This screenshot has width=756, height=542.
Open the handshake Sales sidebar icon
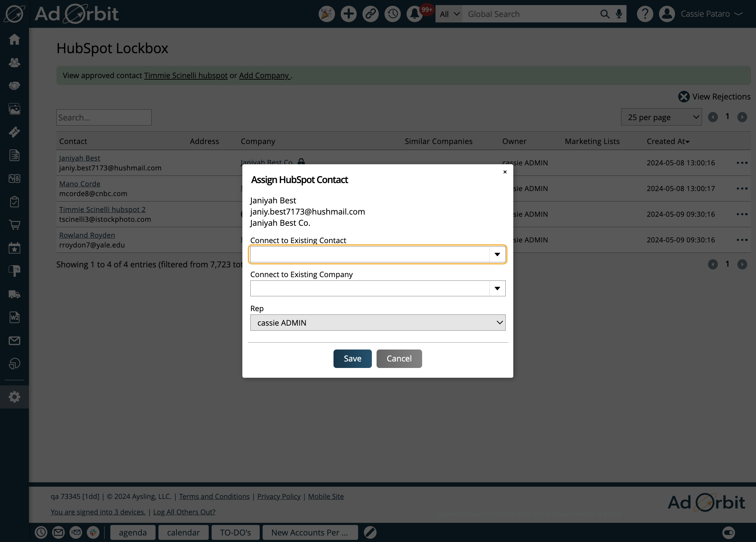point(14,86)
